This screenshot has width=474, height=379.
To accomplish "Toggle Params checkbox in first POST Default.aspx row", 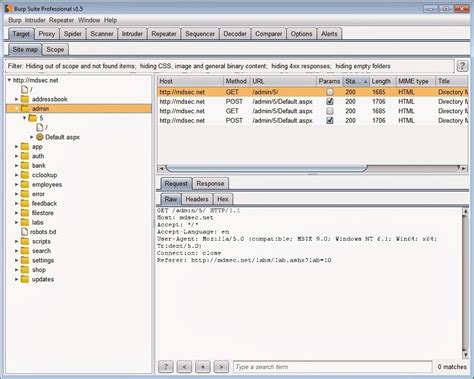I will click(330, 101).
